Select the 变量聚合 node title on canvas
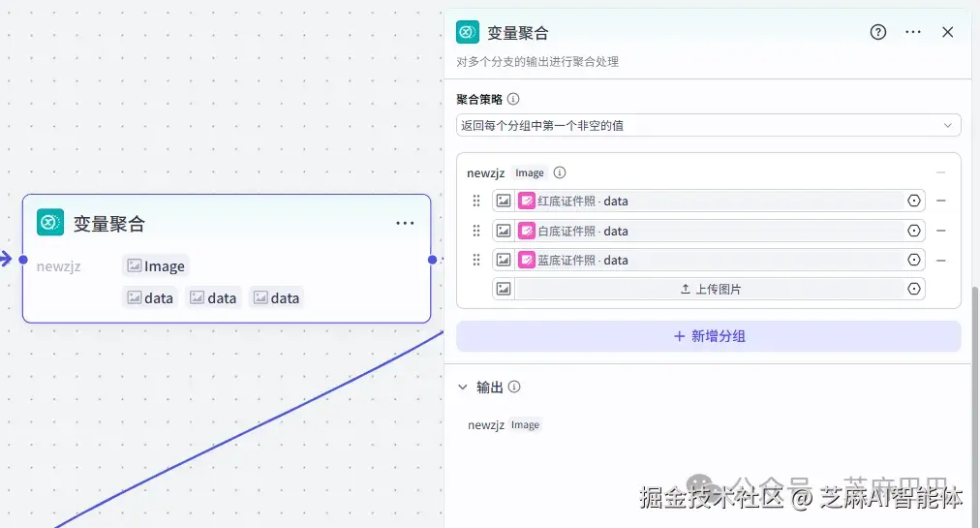 [109, 224]
